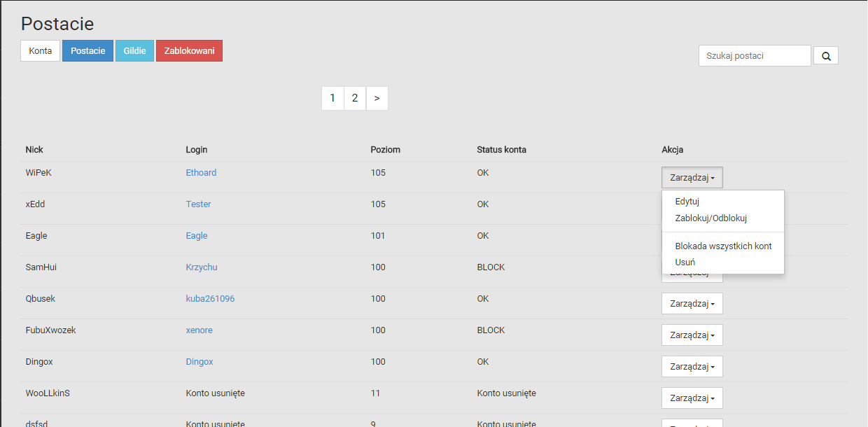Go to the next page arrow

pos(377,98)
